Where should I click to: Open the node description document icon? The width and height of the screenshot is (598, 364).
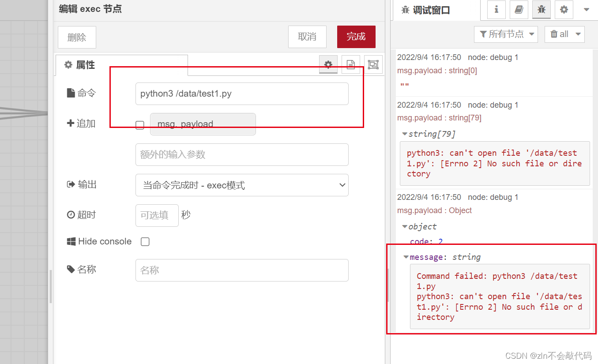coord(351,64)
